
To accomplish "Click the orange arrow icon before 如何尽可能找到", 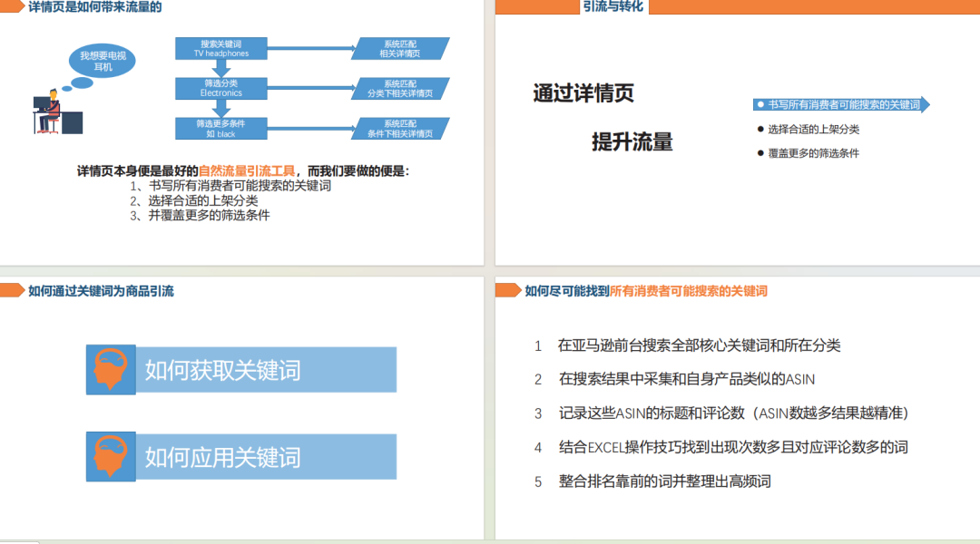I will [505, 291].
